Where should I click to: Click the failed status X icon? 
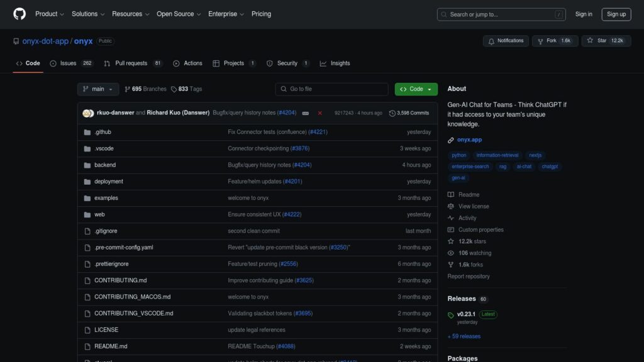320,113
